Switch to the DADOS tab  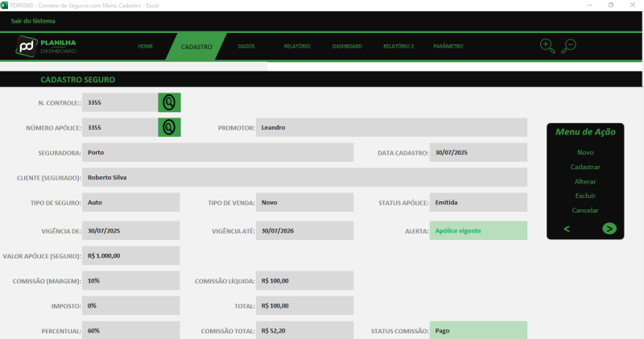pos(246,47)
